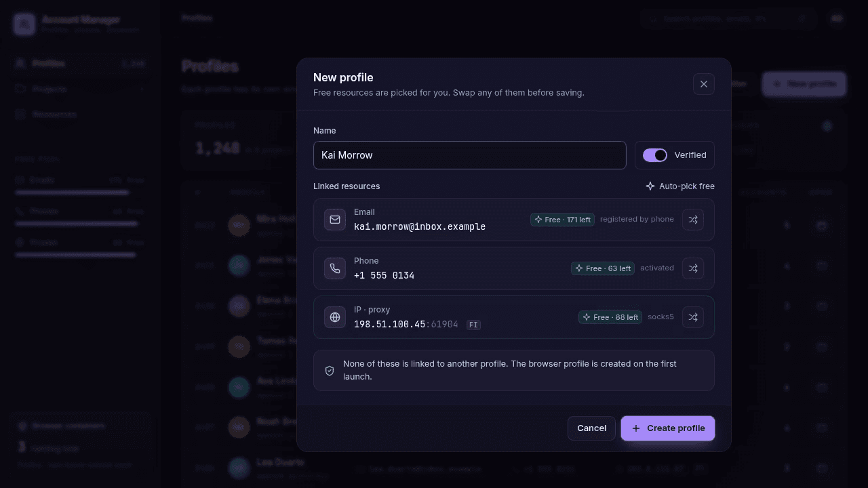Click the dialog title "New profile"
868x488 pixels.
point(343,77)
